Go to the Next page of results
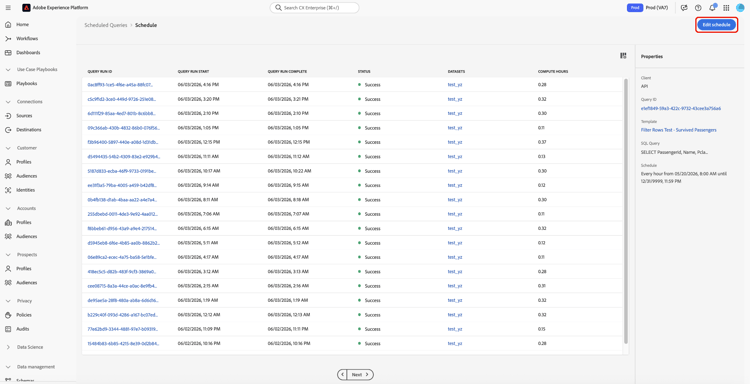The width and height of the screenshot is (750, 384). 360,374
